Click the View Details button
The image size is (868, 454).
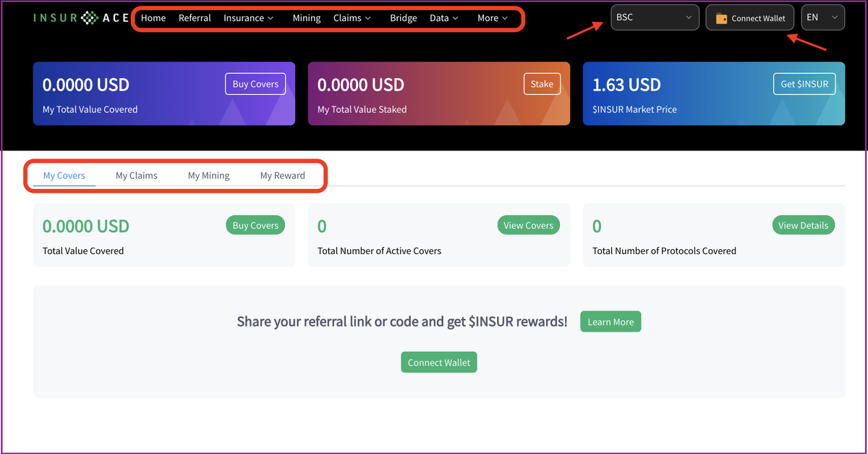click(804, 225)
